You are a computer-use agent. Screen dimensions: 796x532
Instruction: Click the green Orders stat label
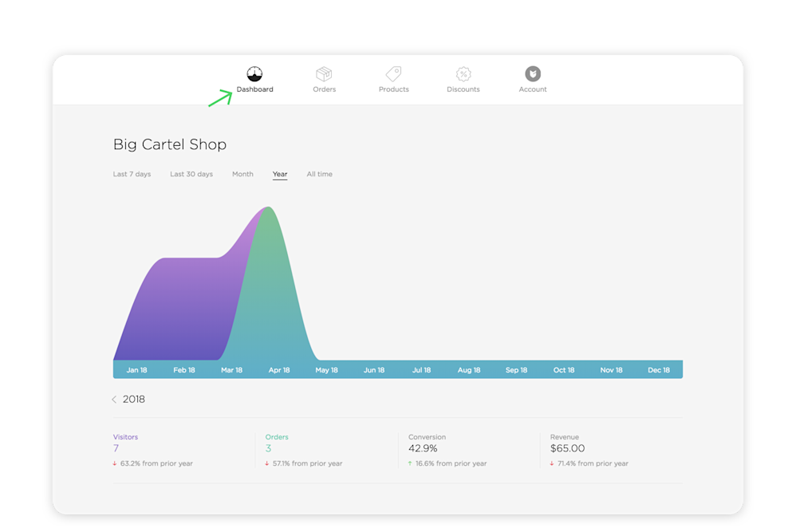pos(277,437)
